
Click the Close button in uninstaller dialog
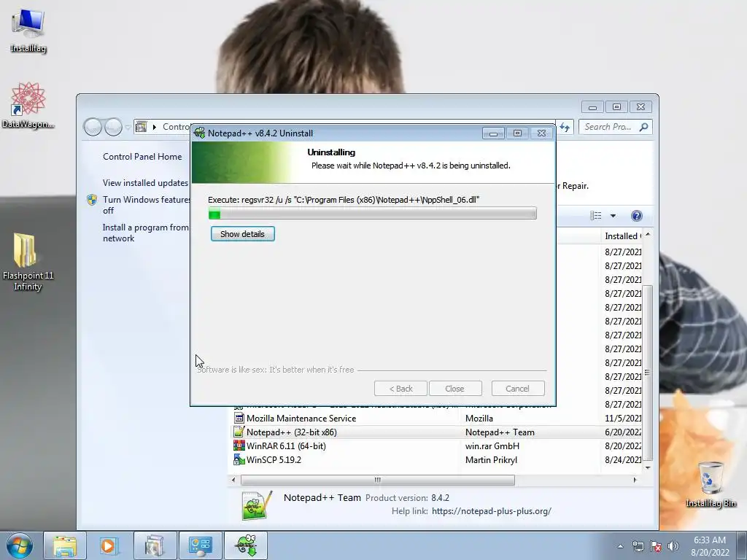(455, 389)
